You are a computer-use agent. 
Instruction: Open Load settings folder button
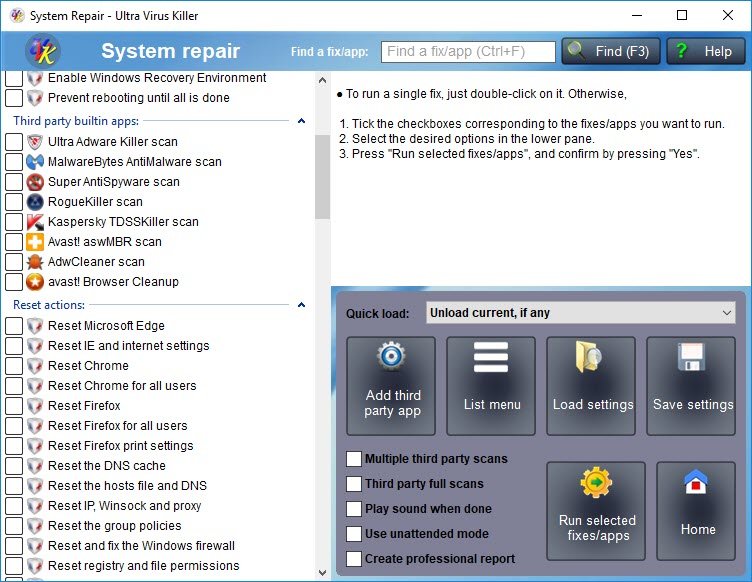point(591,386)
